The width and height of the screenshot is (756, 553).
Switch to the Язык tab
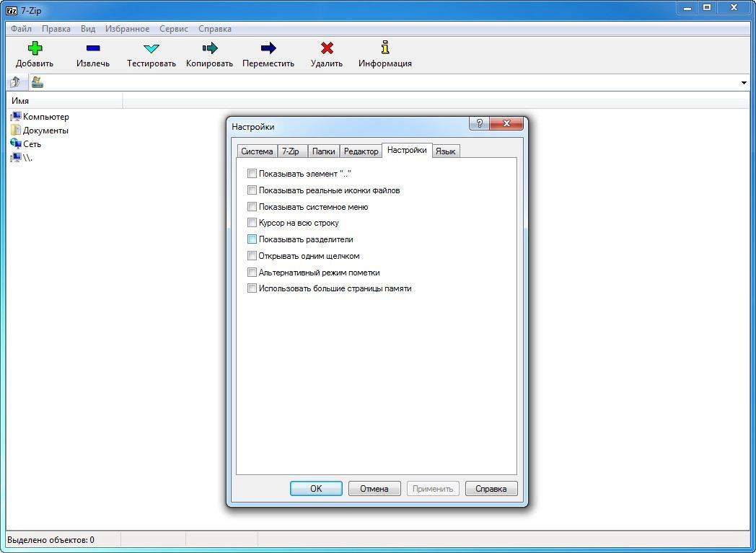(x=446, y=151)
